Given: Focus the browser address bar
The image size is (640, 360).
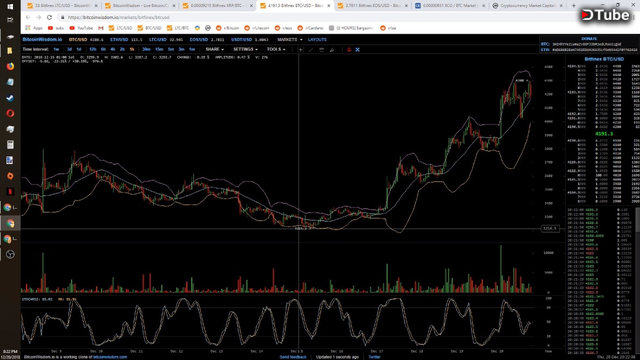Looking at the screenshot, I should pyautogui.click(x=318, y=17).
